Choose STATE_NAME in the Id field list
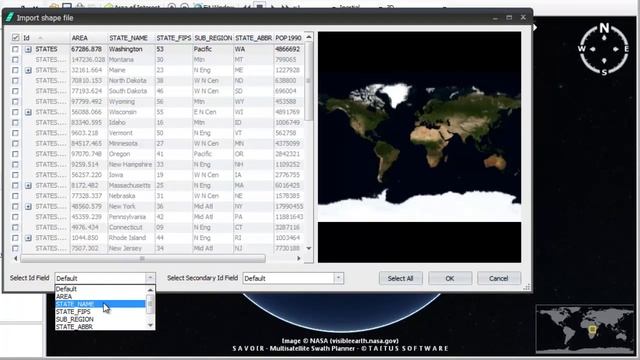This screenshot has width=640, height=360. [x=100, y=304]
